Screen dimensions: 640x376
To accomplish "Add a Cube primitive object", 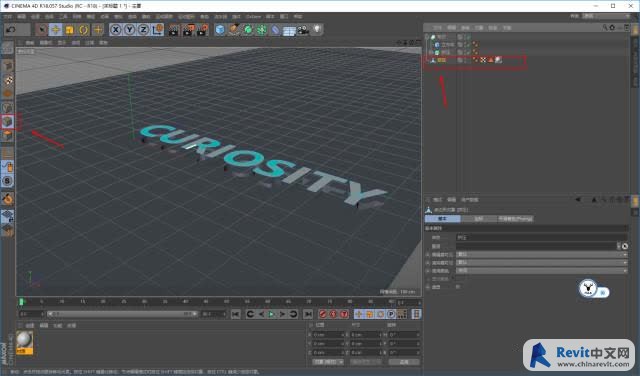I will pyautogui.click(x=220, y=30).
